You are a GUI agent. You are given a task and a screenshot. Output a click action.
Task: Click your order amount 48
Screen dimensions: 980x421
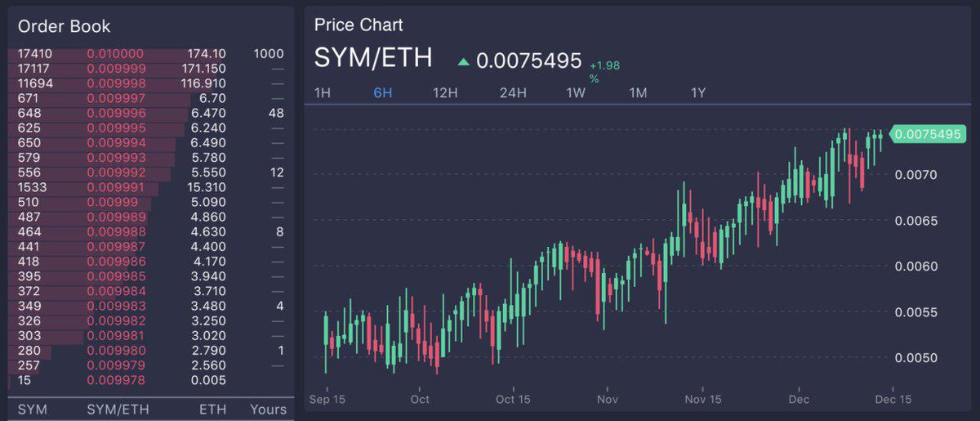point(276,113)
